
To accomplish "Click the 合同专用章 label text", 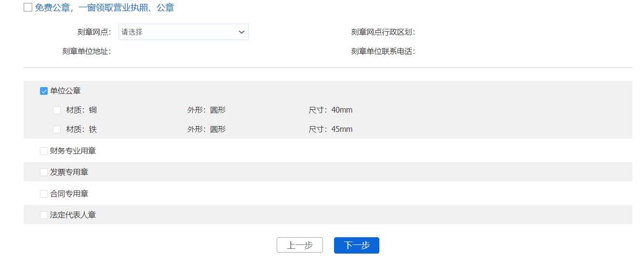I will pyautogui.click(x=69, y=194).
